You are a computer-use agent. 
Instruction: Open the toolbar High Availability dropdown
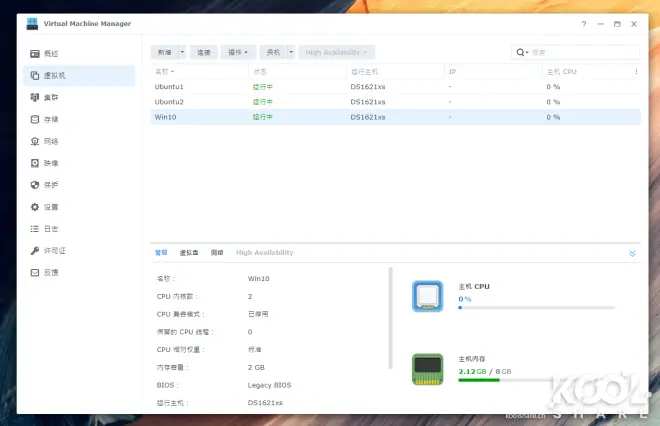pos(336,52)
